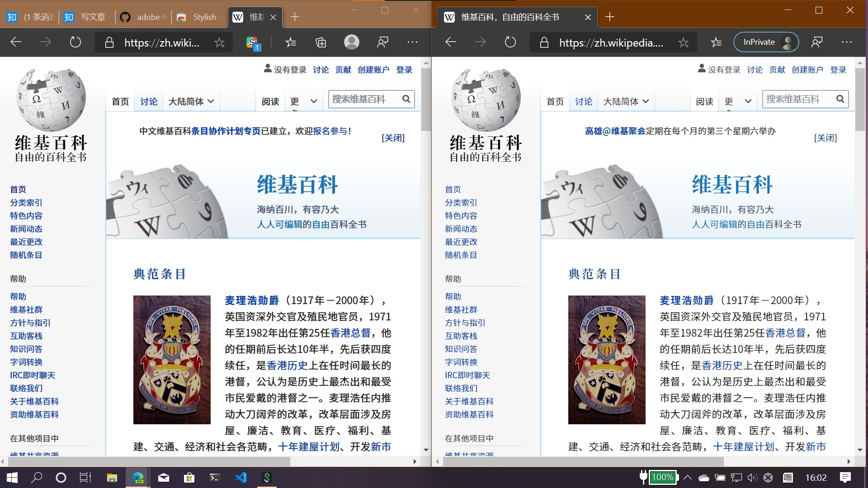The height and width of the screenshot is (488, 868).
Task: Open profile avatar in left window
Action: click(352, 42)
